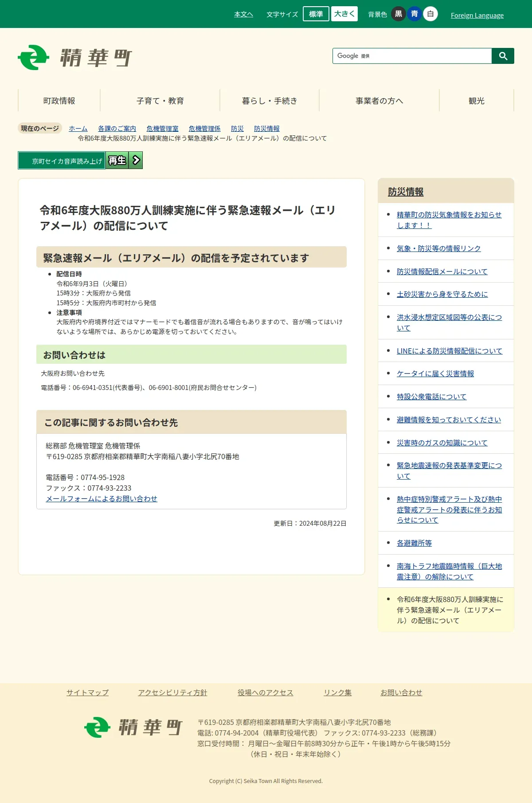Open the 観光 menu
Screen dimensions: 532x803
(x=477, y=101)
